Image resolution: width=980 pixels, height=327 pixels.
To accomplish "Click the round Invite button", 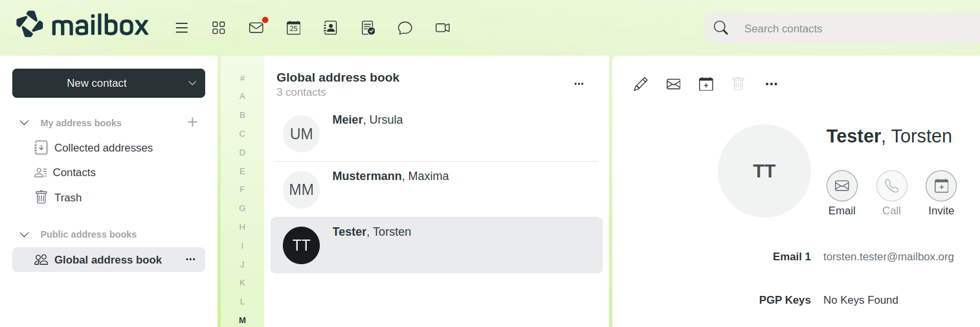I will click(941, 186).
